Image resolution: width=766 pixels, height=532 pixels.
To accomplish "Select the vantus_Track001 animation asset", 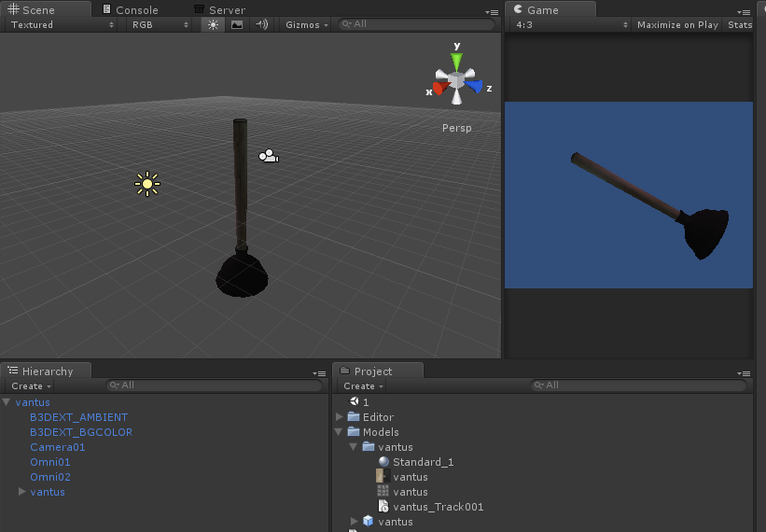I will [438, 507].
